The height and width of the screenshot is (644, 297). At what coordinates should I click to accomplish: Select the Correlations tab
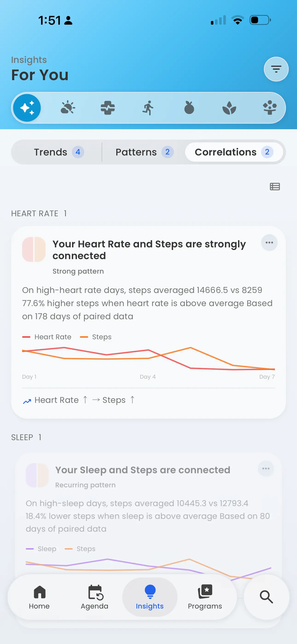coord(234,152)
